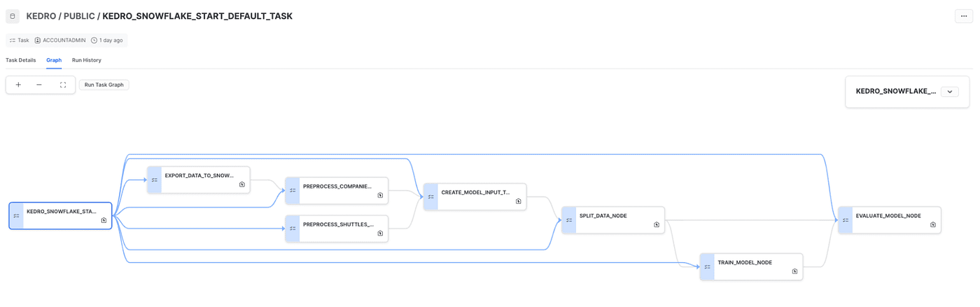980x307 pixels.
Task: Click the Task type label in header
Action: 23,41
